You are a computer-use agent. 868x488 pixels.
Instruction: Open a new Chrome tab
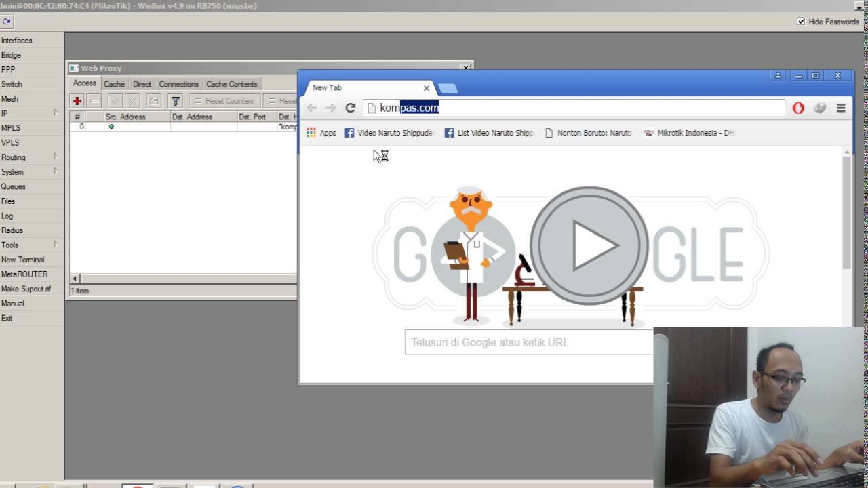pos(448,88)
